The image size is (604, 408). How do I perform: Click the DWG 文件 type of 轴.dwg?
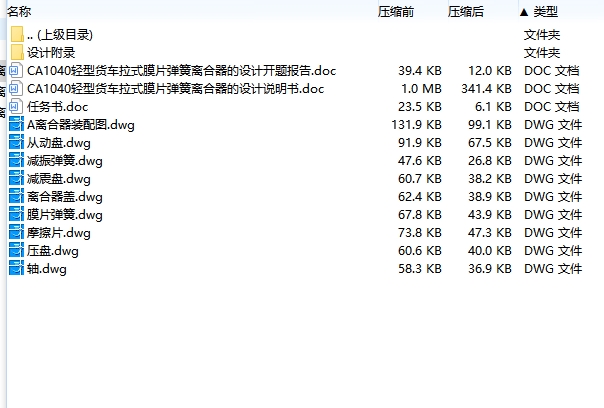pos(553,269)
